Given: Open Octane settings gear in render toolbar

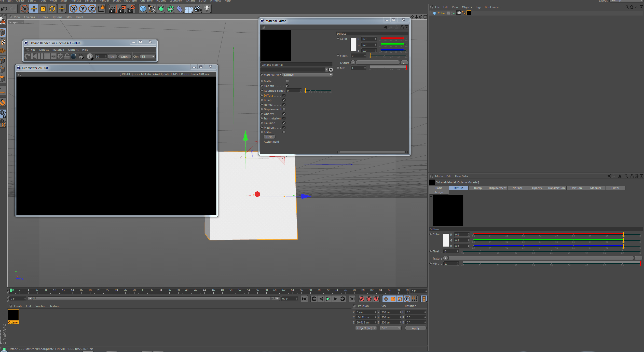Looking at the screenshot, I should pyautogui.click(x=60, y=57).
